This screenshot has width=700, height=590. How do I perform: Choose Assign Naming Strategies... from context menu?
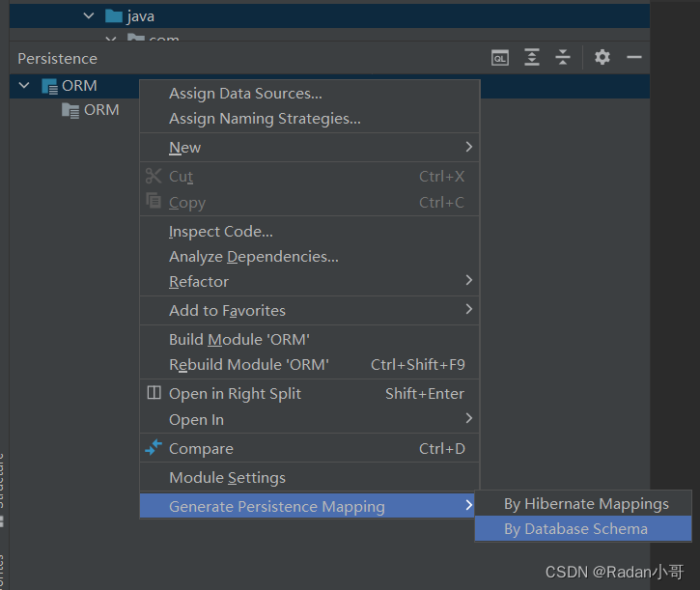[309, 119]
